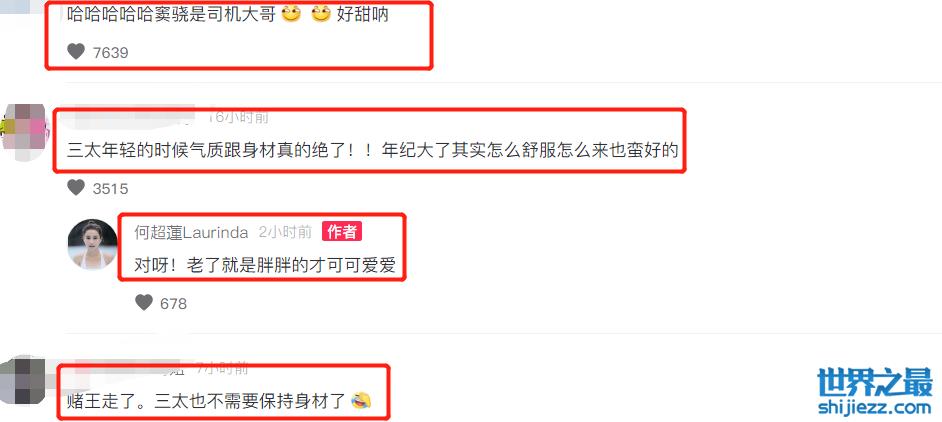Click the laughing-crying emoji in last comment
This screenshot has height=422, width=942.
click(361, 400)
